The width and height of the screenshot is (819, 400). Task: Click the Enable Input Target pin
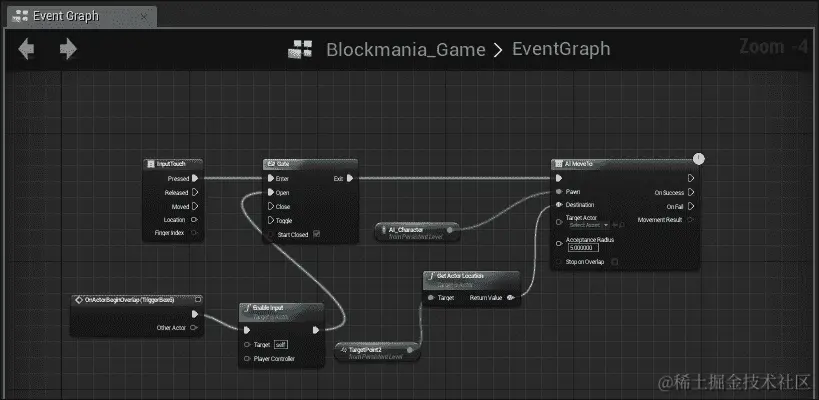click(247, 345)
